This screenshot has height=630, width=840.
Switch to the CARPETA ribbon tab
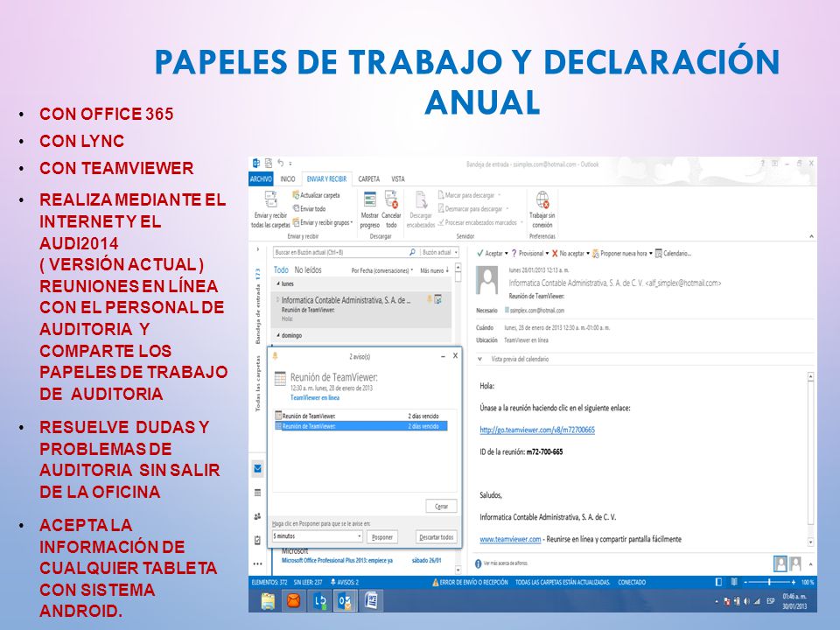click(x=368, y=178)
